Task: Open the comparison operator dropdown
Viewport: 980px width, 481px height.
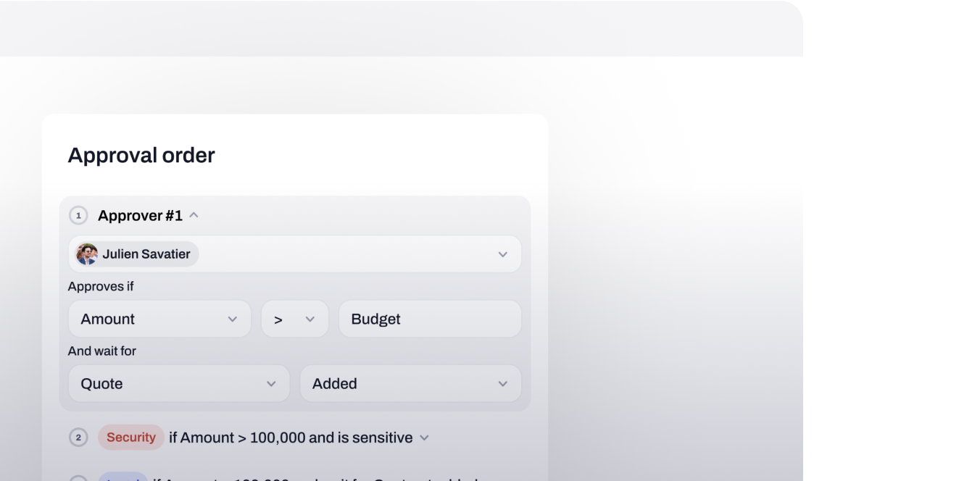Action: 312,319
